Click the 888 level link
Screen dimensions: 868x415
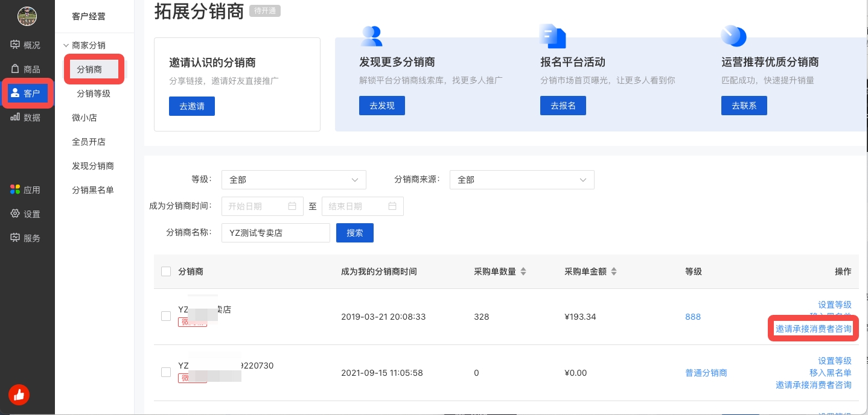tap(693, 317)
